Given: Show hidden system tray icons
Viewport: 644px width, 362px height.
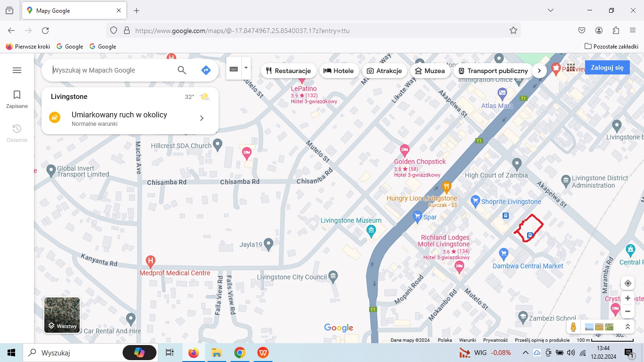Looking at the screenshot, I should 525,353.
